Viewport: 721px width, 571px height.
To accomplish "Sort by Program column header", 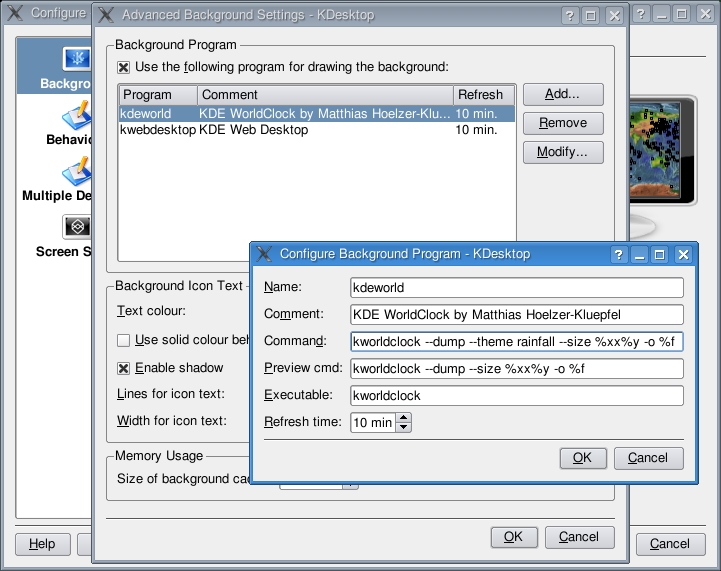I will pyautogui.click(x=158, y=95).
